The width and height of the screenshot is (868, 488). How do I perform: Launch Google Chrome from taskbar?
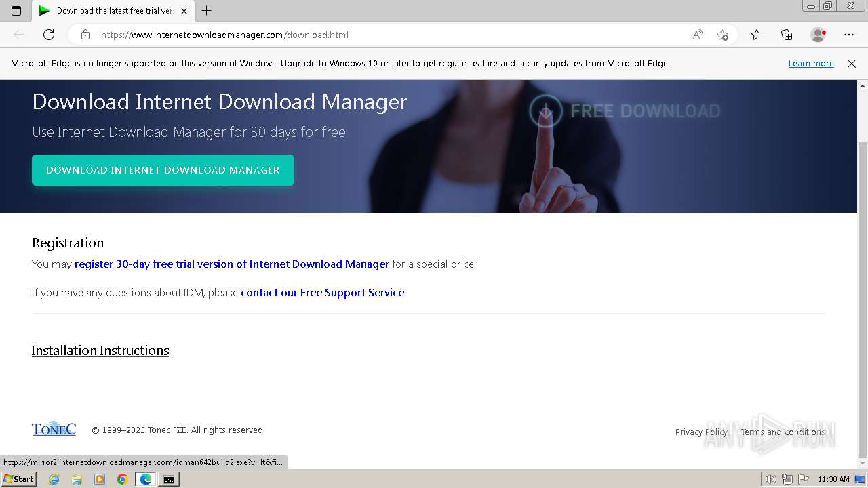(122, 479)
